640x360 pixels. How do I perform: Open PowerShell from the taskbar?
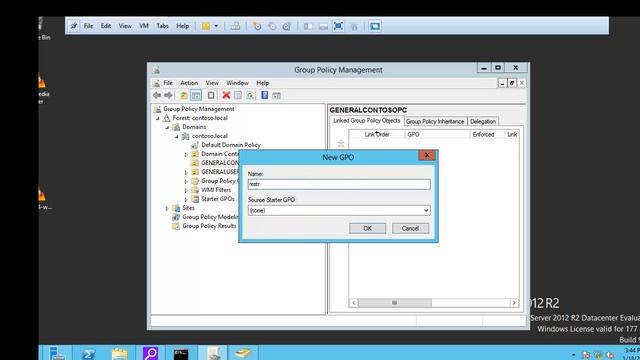(x=88, y=353)
